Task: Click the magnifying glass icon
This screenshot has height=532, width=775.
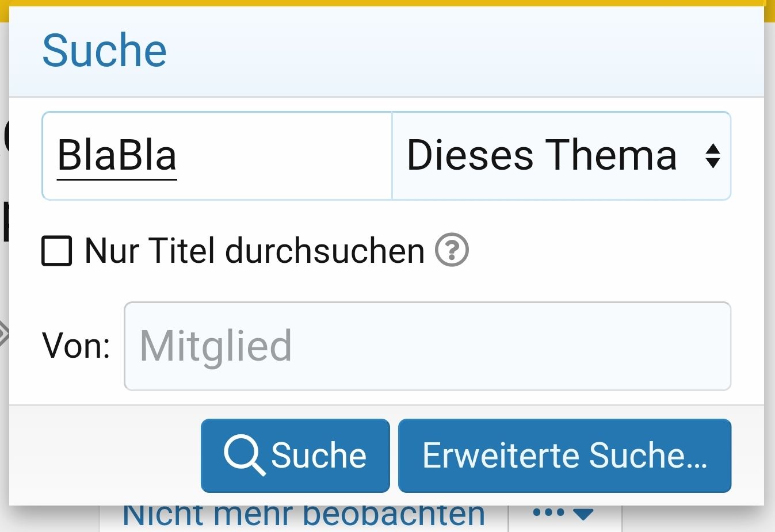Action: click(x=244, y=455)
